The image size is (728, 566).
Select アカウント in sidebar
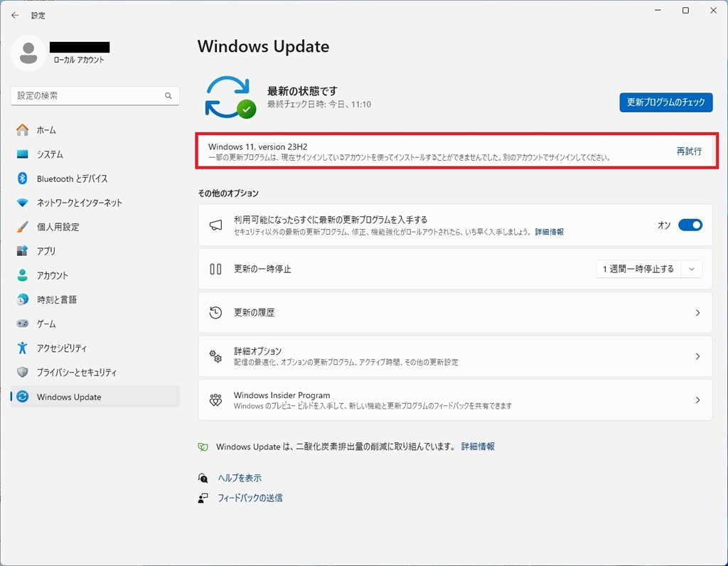pyautogui.click(x=95, y=275)
